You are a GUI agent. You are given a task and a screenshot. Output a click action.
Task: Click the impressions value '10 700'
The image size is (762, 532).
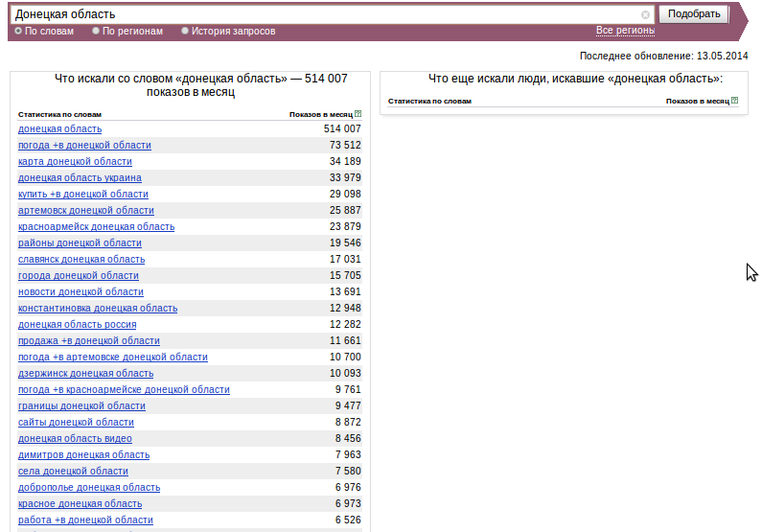pyautogui.click(x=345, y=357)
